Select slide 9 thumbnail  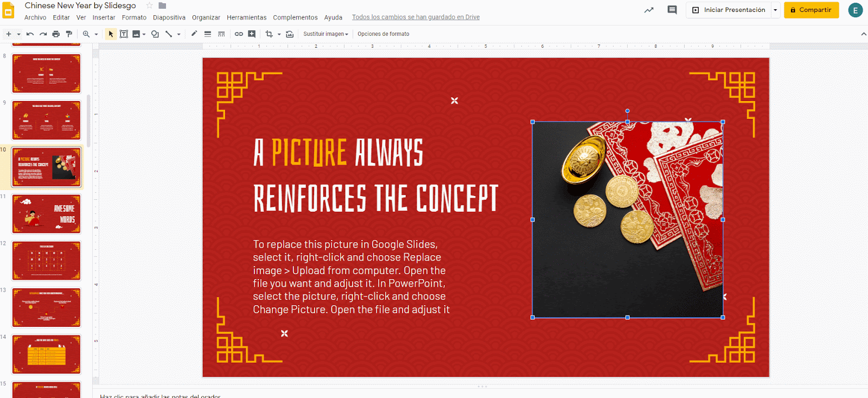(46, 120)
